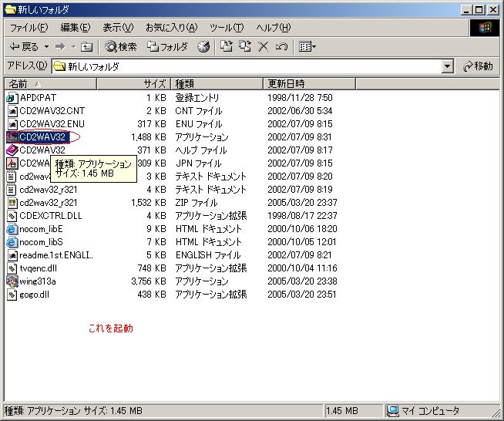Click the 検索 search button

(x=121, y=47)
